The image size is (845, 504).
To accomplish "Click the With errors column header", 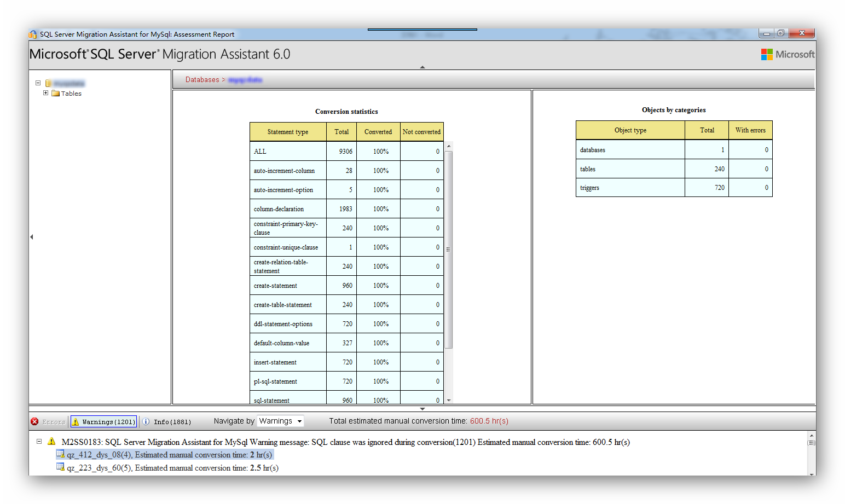I will point(750,130).
